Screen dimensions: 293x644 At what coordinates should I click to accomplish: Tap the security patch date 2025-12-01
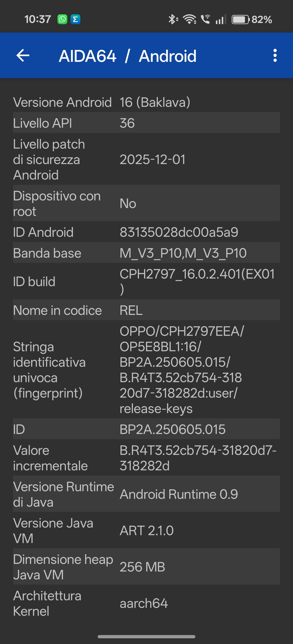coord(152,160)
